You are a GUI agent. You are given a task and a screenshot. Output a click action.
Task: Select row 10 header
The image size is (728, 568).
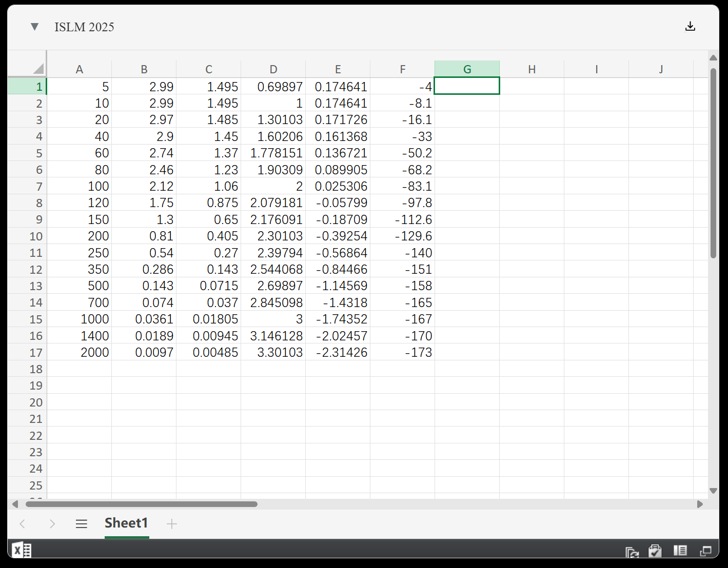35,236
